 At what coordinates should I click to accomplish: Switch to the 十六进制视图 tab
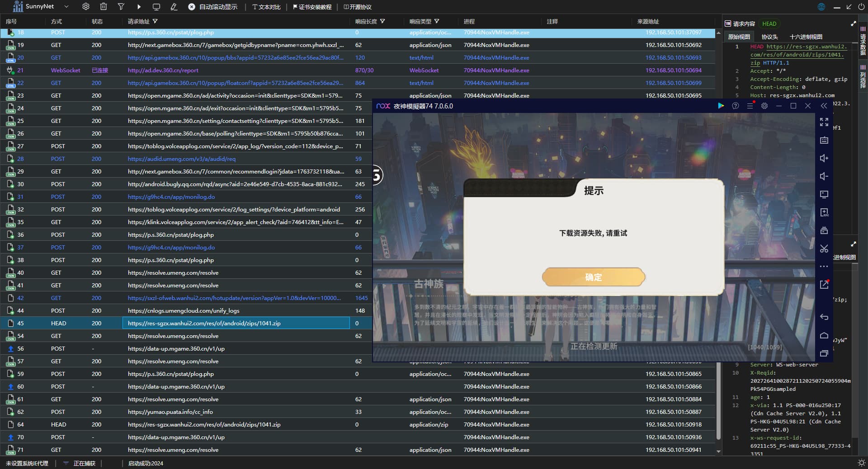point(806,37)
